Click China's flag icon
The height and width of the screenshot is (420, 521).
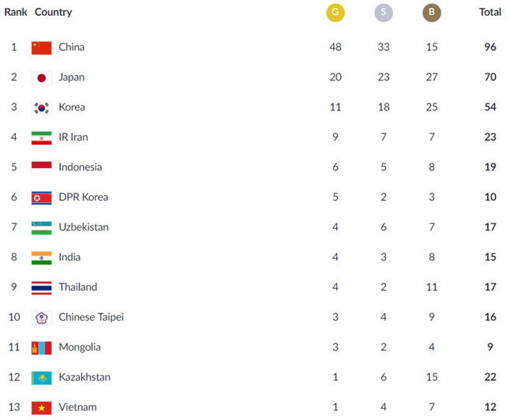pyautogui.click(x=41, y=47)
